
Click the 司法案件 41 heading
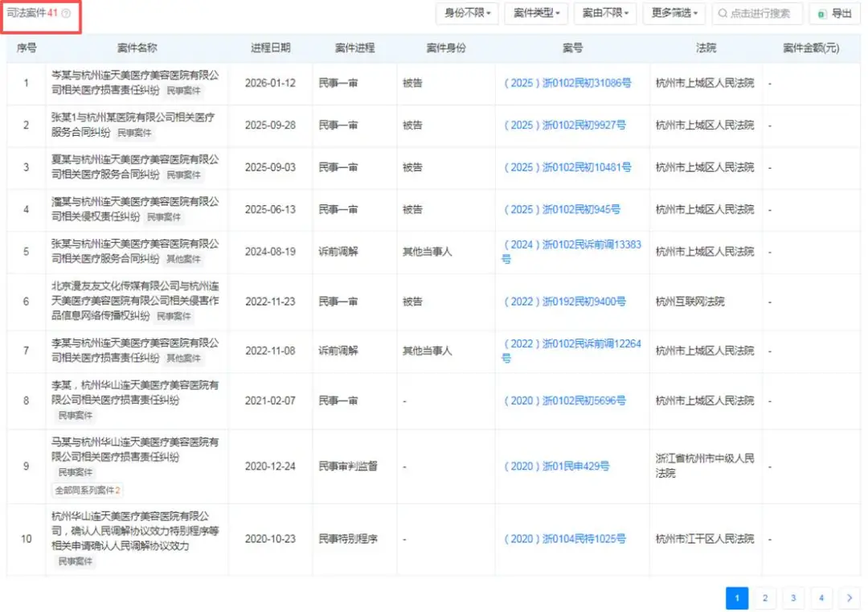[x=31, y=14]
